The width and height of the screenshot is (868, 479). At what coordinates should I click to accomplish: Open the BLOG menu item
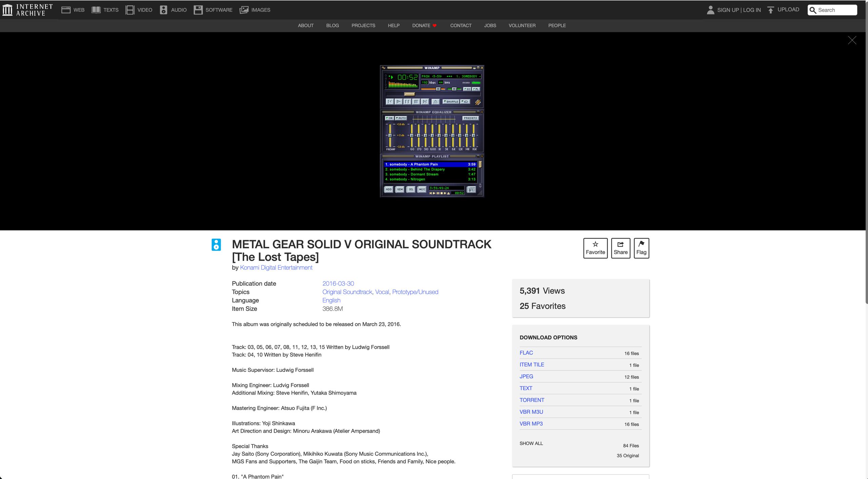click(x=332, y=25)
